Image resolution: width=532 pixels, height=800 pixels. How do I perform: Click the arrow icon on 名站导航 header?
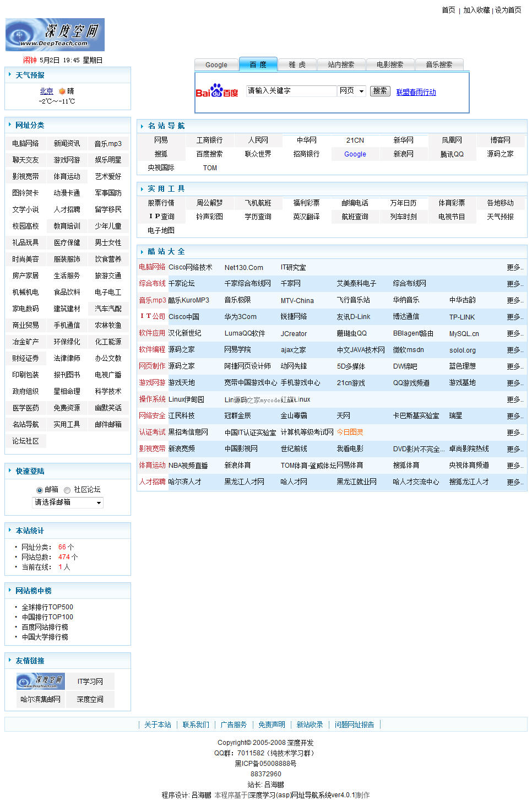(142, 126)
